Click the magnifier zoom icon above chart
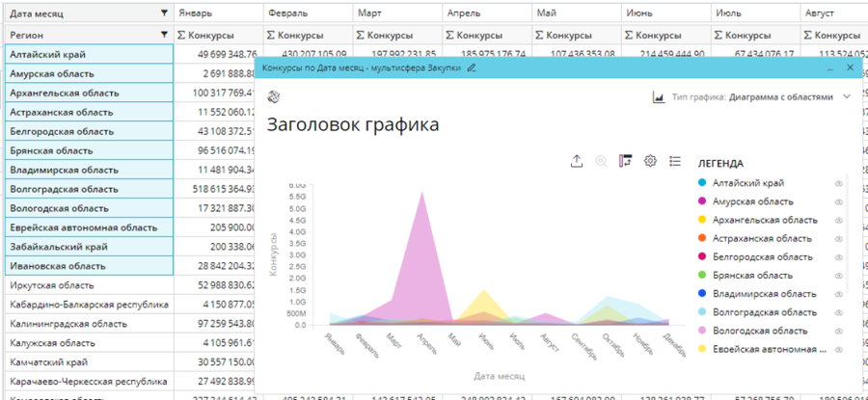Screen dimensions: 868x400 [601, 161]
